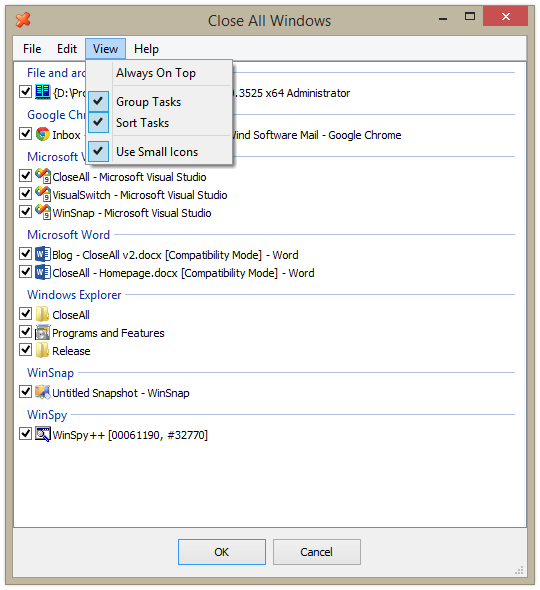Click the Visual Studio icon for CloseAll
This screenshot has height=590, width=540.
[x=43, y=176]
